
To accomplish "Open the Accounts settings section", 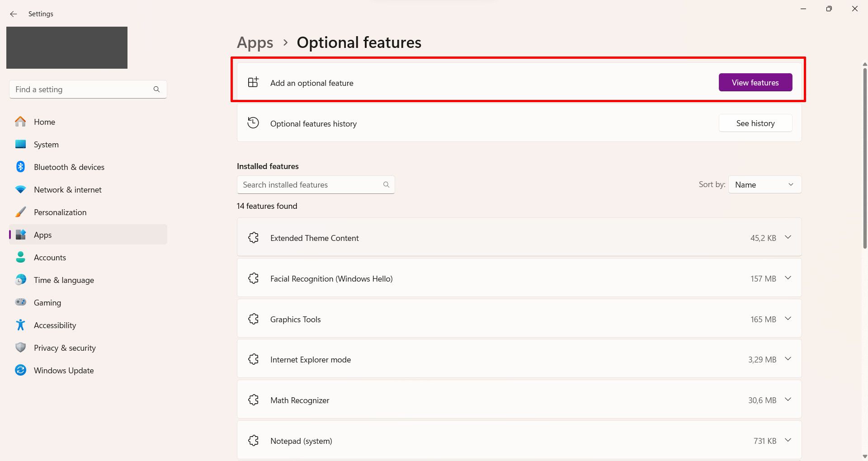I will pos(50,258).
